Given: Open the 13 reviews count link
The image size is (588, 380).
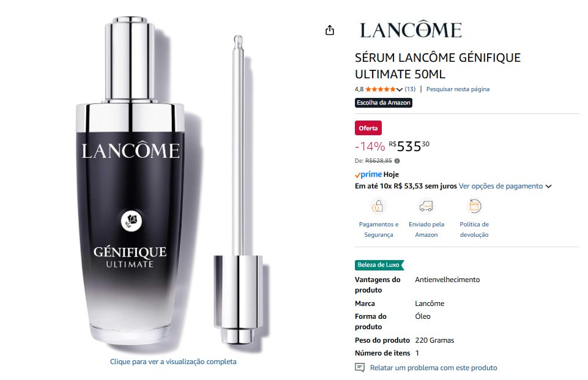Looking at the screenshot, I should coord(410,89).
